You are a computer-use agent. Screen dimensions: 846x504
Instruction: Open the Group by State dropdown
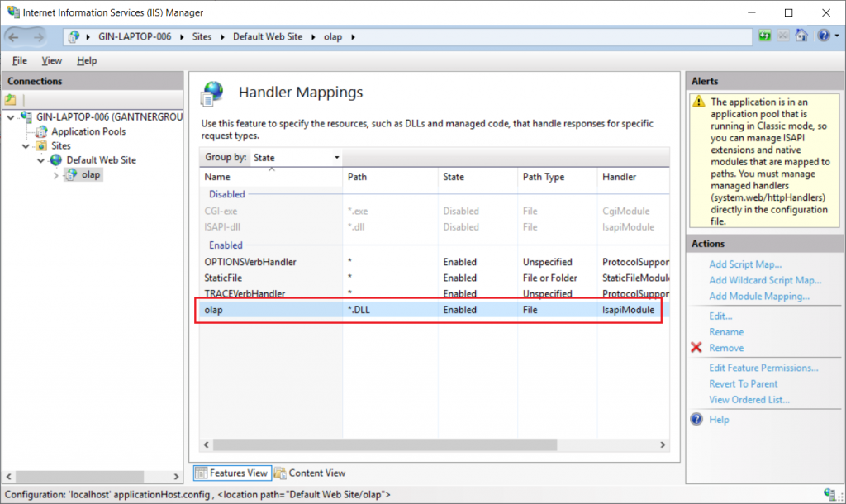coord(297,158)
